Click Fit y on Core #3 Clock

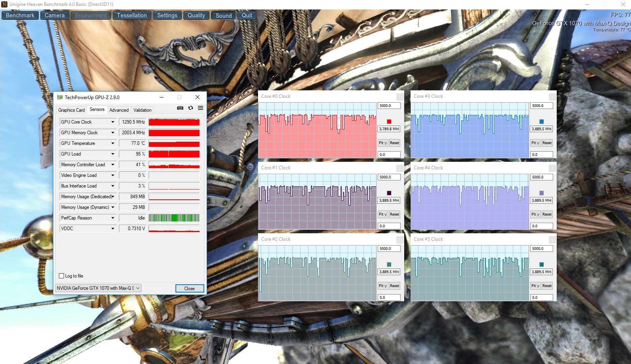535,143
